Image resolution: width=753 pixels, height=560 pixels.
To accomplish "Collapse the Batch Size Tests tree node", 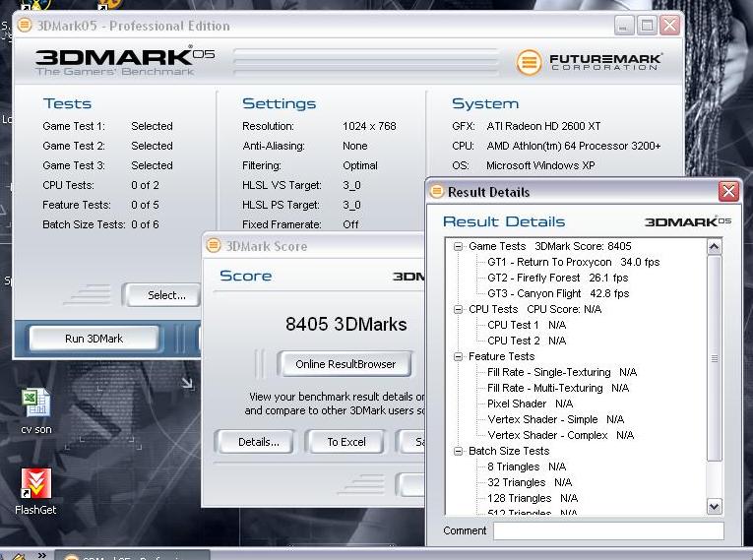I will pos(458,451).
